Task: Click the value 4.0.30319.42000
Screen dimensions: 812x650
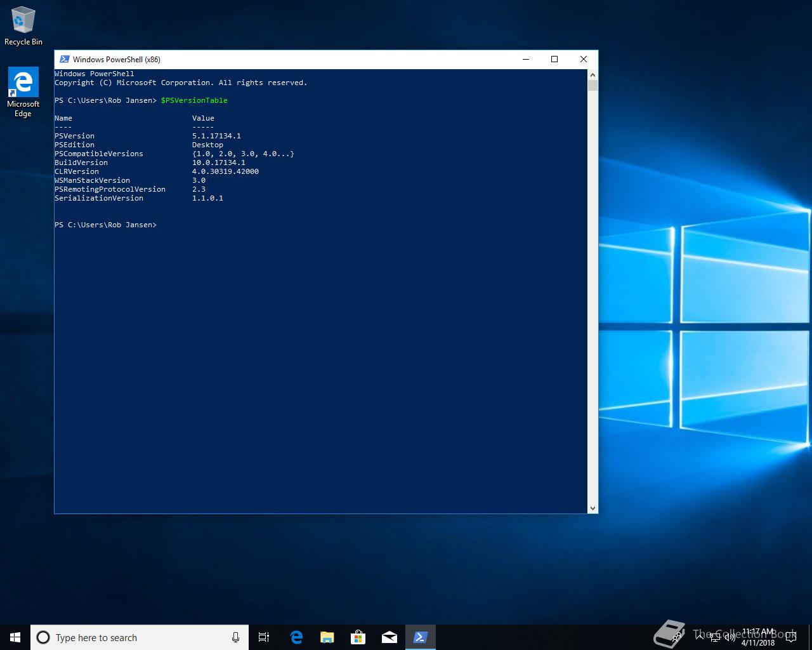Action: (x=225, y=171)
